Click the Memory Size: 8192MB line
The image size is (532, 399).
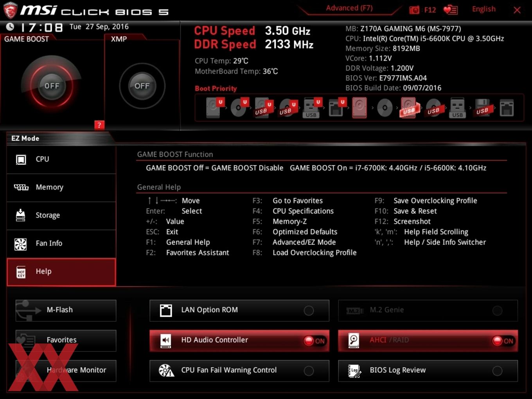tap(383, 49)
